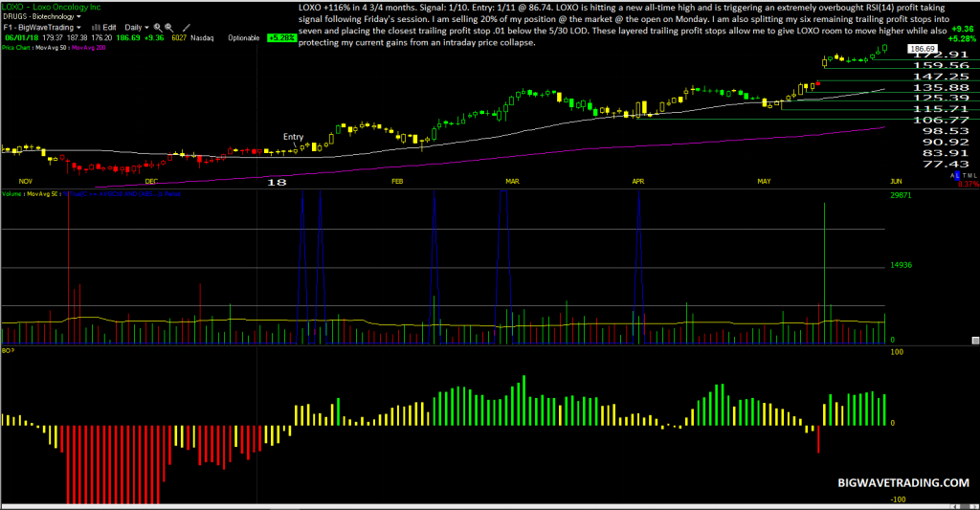Click the LOXO - Loxo Oncology Inc title
This screenshot has height=510, width=980.
pos(52,7)
